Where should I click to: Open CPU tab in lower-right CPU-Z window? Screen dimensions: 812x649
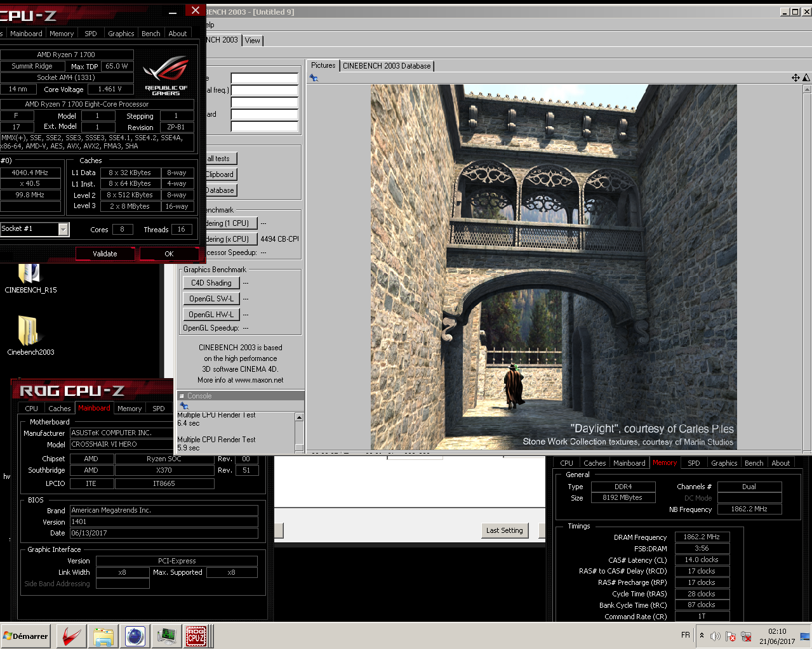pyautogui.click(x=567, y=463)
